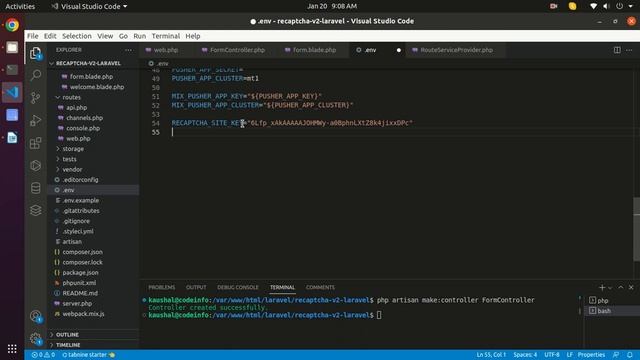640x360 pixels.
Task: Launch Google Chrome from the dock
Action: point(12,25)
